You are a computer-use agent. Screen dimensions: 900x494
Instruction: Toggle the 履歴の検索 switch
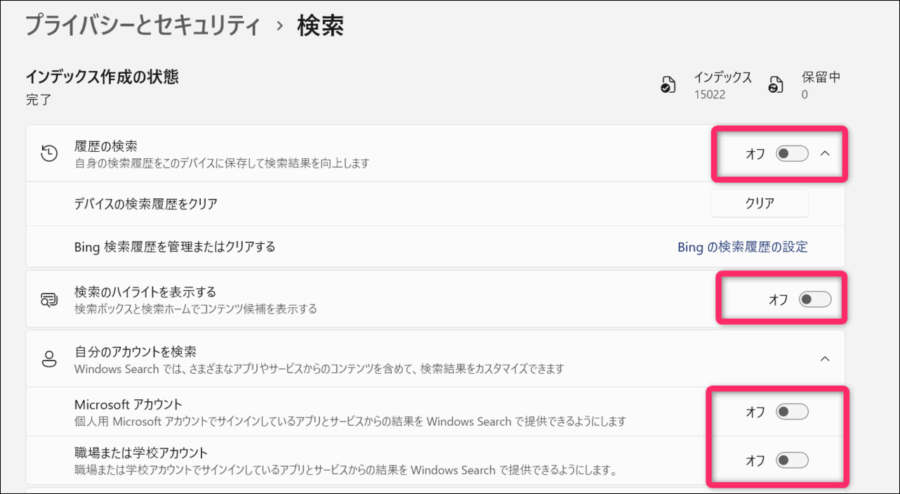(792, 153)
